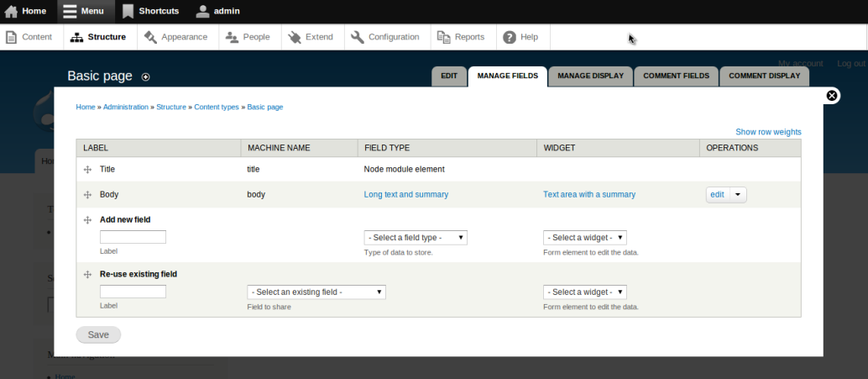Follow the Basic page breadcrumb link
868x379 pixels.
point(265,107)
